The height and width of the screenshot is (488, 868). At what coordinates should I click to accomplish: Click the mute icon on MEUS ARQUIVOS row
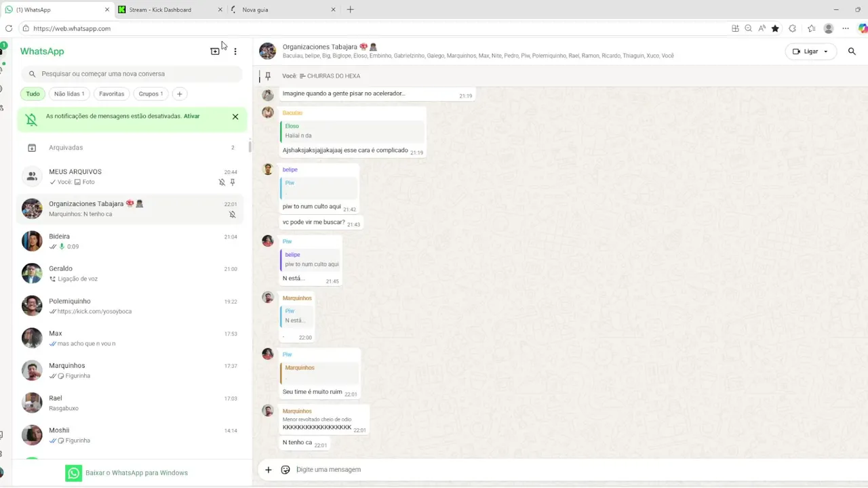click(x=222, y=182)
